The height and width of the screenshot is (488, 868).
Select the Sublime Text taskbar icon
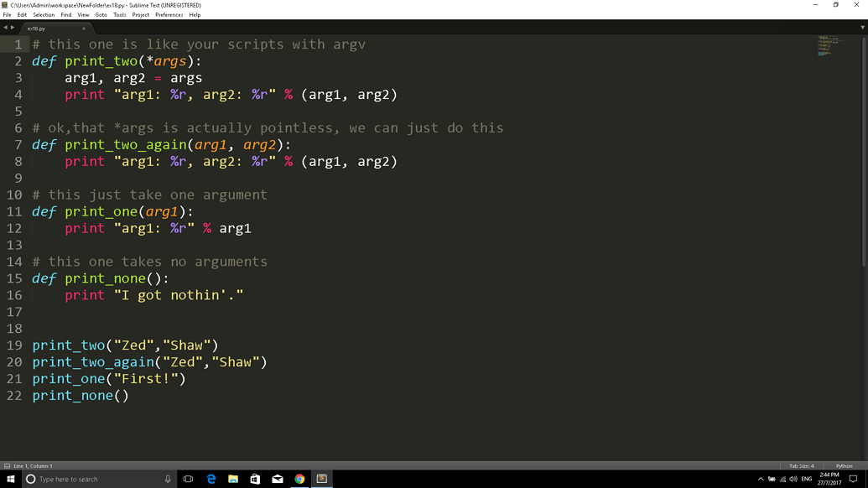321,478
